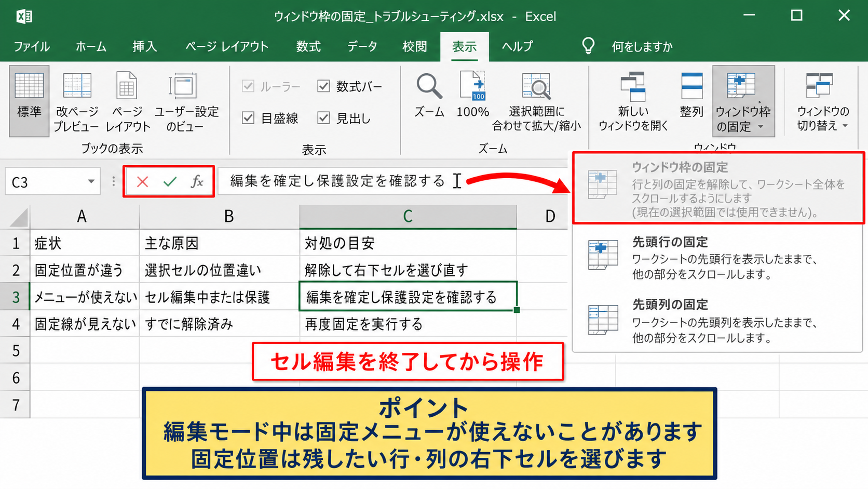Select the 表示 tab
The image size is (868, 489).
464,46
